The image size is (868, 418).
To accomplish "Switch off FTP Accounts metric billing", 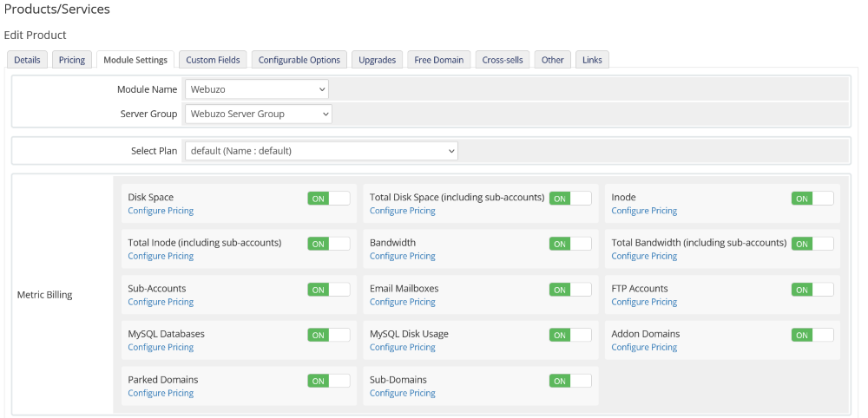I will point(812,290).
